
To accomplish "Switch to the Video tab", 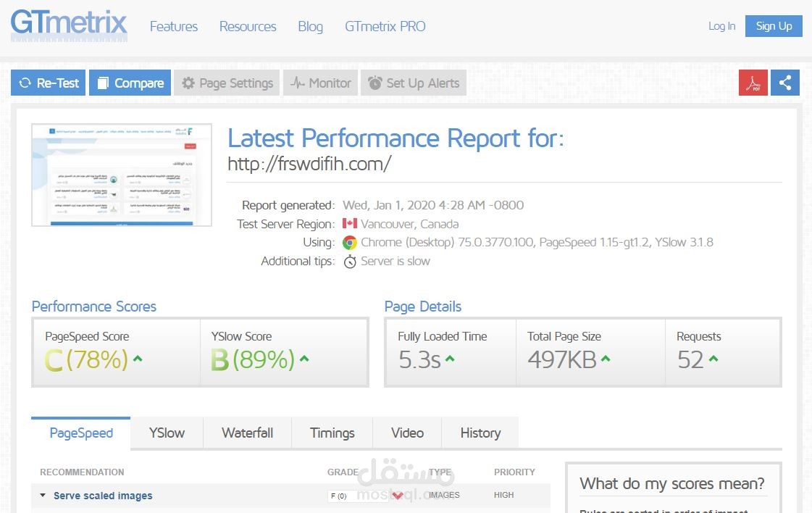I will click(x=407, y=433).
